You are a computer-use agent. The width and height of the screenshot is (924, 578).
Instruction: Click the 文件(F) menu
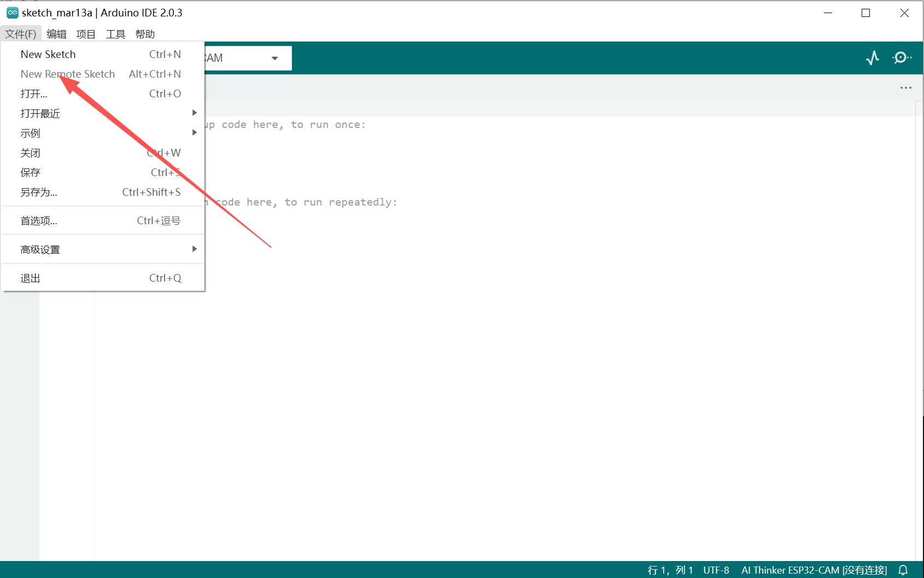click(21, 34)
